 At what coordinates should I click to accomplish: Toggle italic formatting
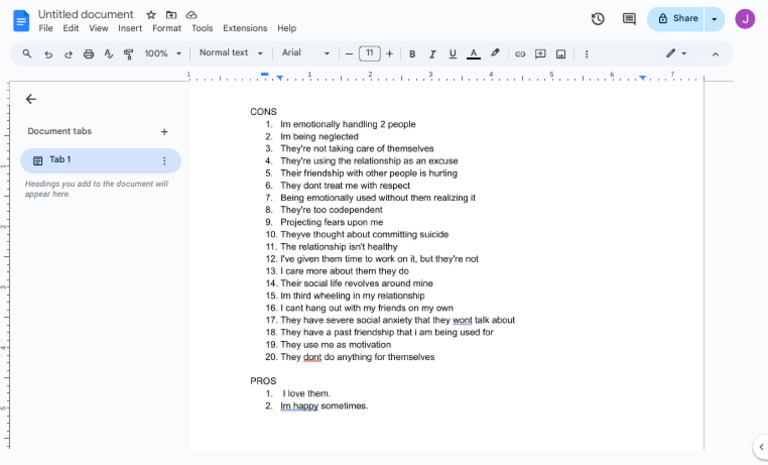point(432,54)
